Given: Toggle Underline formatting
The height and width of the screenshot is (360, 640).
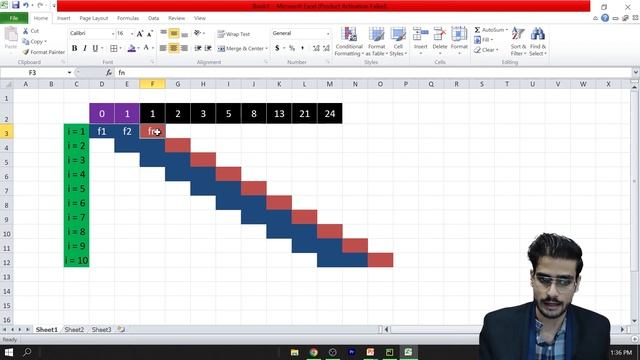Looking at the screenshot, I should coord(95,48).
